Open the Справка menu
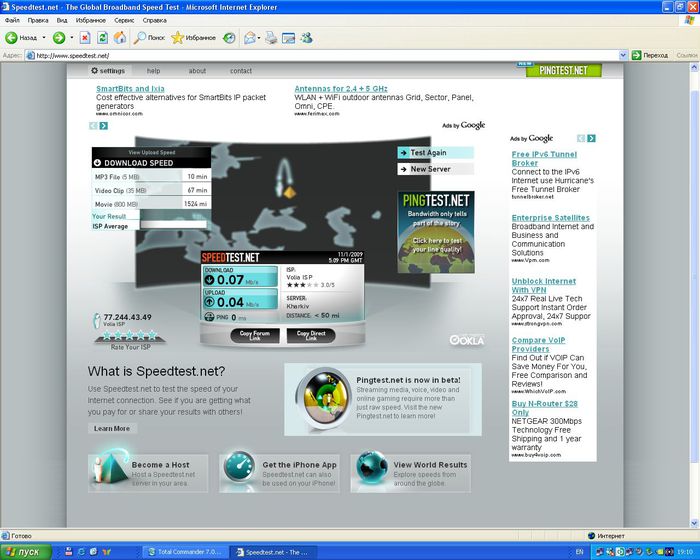Image resolution: width=700 pixels, height=560 pixels. (x=154, y=20)
